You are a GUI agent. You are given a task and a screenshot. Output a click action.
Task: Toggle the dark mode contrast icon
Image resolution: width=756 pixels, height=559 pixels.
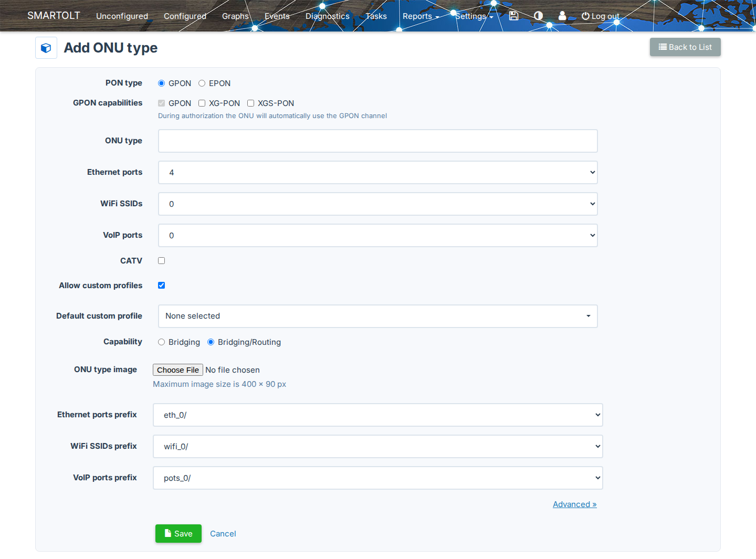[x=538, y=16]
